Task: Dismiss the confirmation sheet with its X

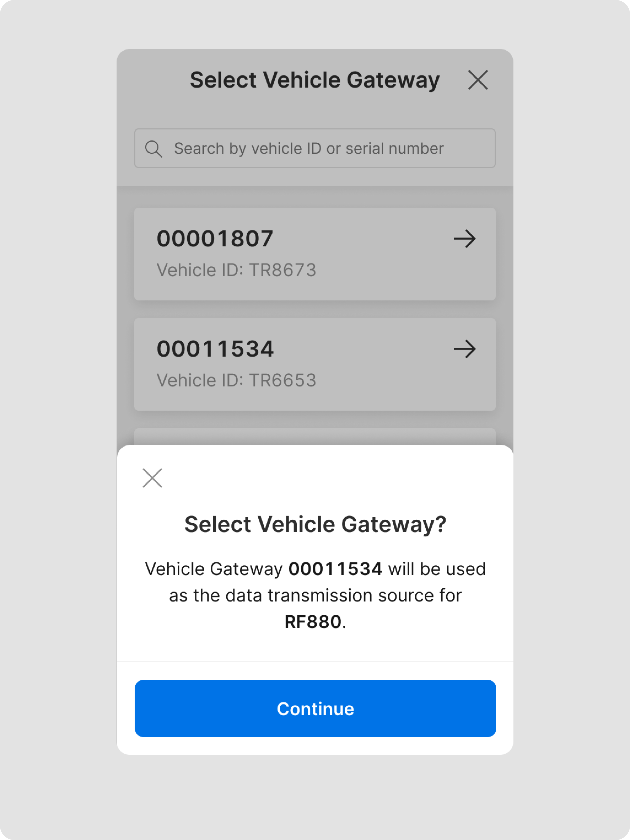Action: pyautogui.click(x=152, y=478)
